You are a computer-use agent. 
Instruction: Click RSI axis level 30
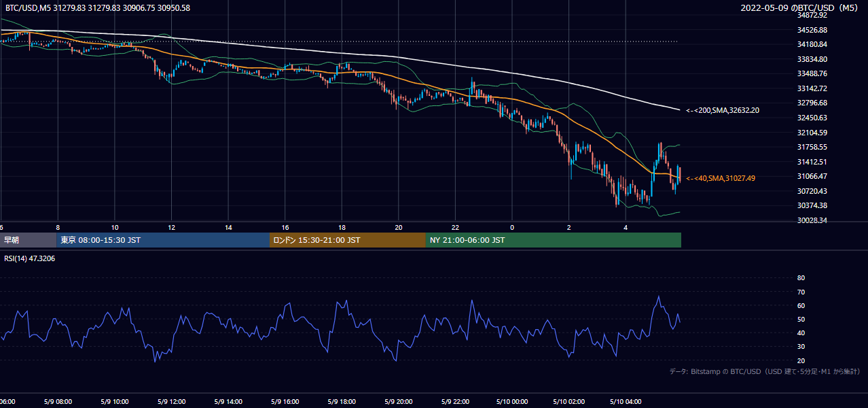(801, 347)
